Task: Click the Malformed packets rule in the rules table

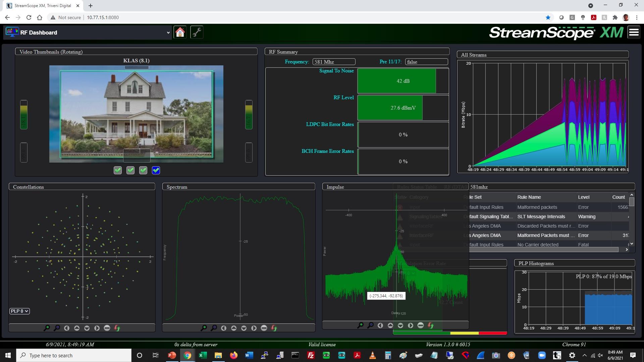Action: [537, 207]
